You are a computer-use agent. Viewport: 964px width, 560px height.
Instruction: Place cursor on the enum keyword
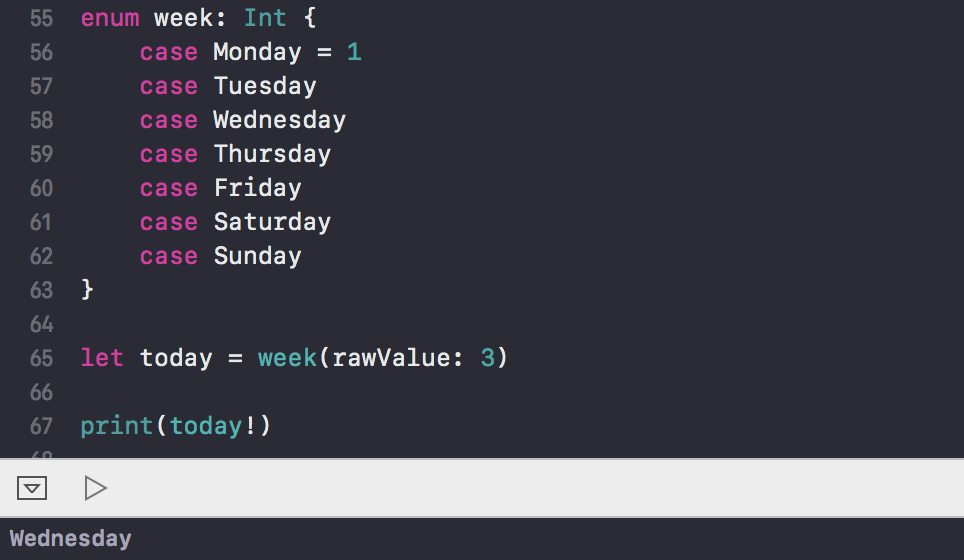[x=110, y=18]
